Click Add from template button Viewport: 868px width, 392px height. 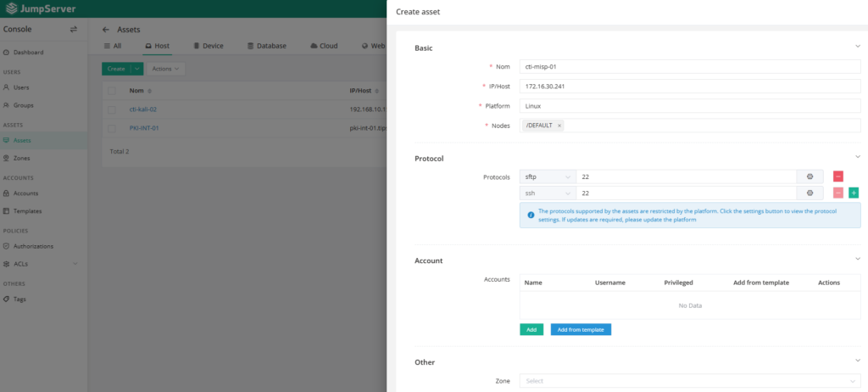[581, 329]
